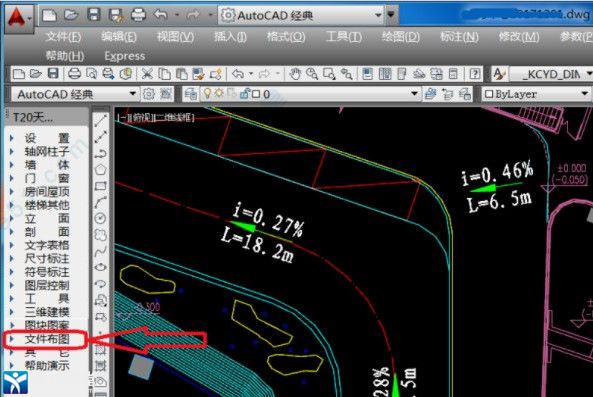Select the Circle draw tool
Image resolution: width=593 pixels, height=397 pixels.
101,218
